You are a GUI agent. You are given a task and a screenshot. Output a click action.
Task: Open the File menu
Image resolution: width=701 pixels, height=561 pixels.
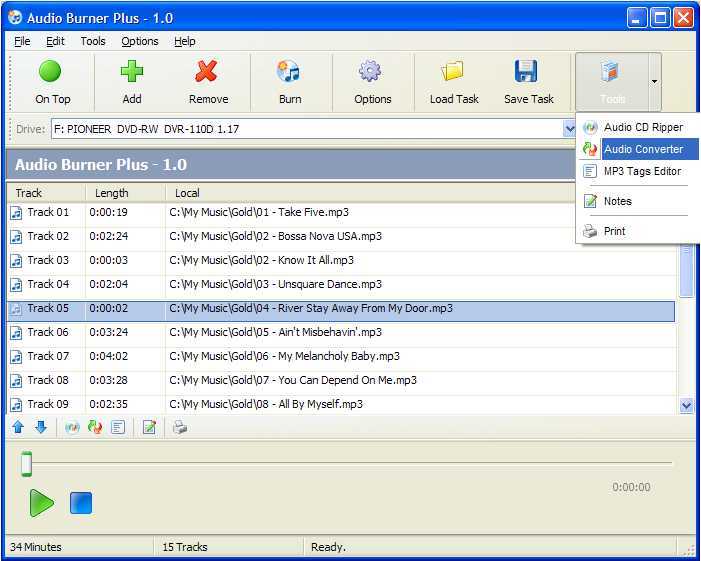(x=22, y=41)
